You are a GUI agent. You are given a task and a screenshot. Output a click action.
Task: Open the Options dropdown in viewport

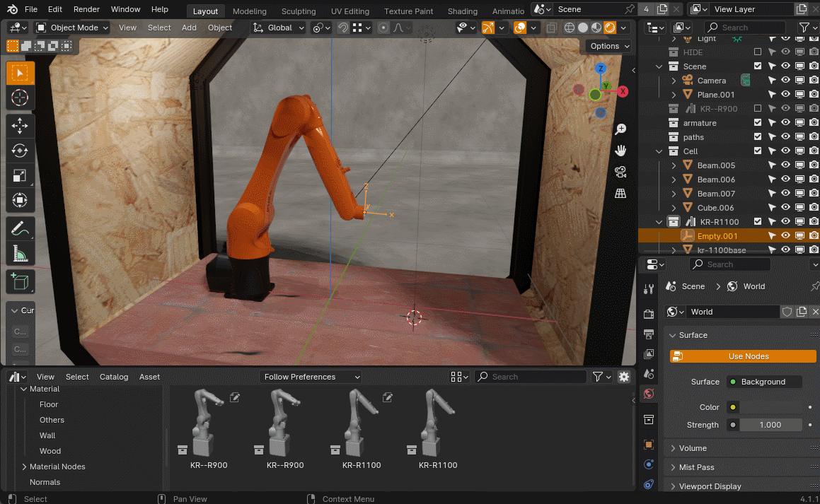click(x=610, y=46)
